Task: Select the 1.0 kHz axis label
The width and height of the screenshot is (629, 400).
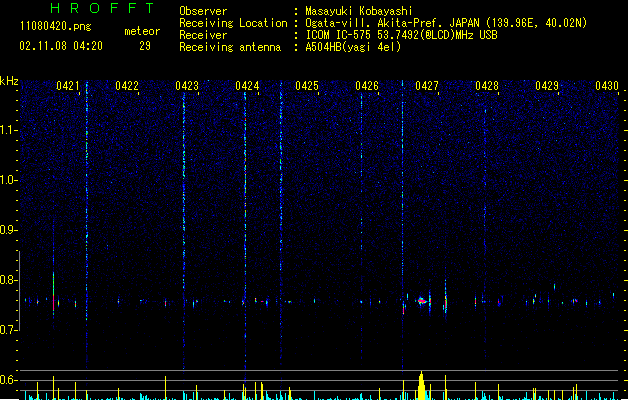Action: pos(9,180)
